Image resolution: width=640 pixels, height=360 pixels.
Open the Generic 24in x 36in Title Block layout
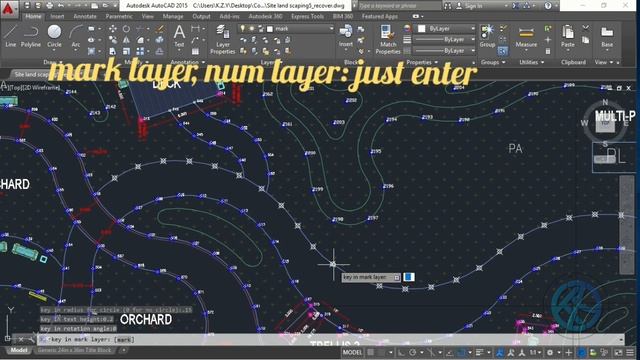click(74, 350)
